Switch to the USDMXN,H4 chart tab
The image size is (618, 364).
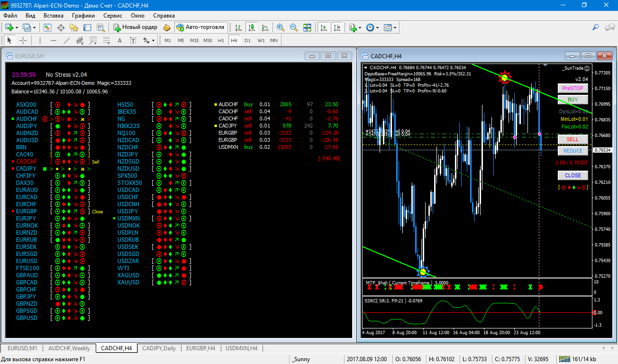242,348
